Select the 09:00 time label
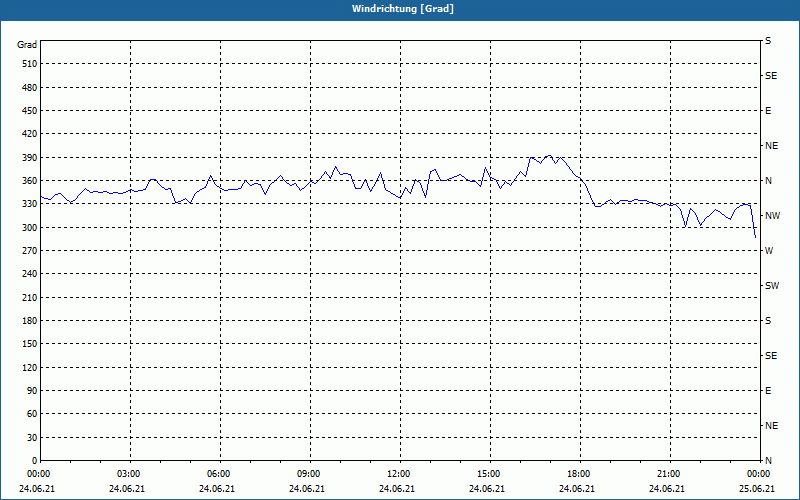Image resolution: width=800 pixels, height=500 pixels. (309, 474)
